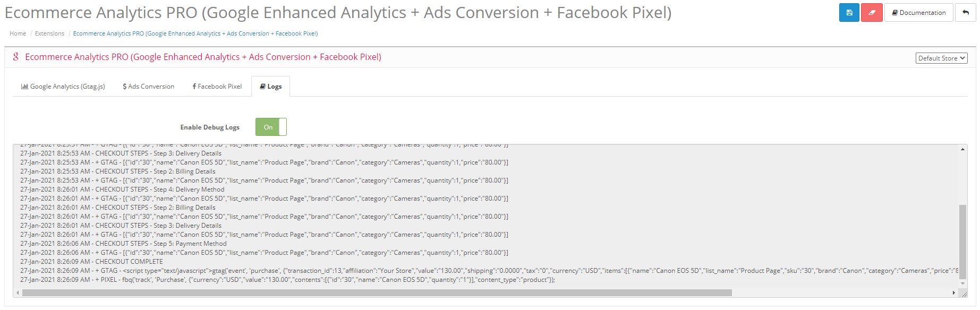Click the blue Save icon button
The width and height of the screenshot is (980, 310).
[849, 13]
